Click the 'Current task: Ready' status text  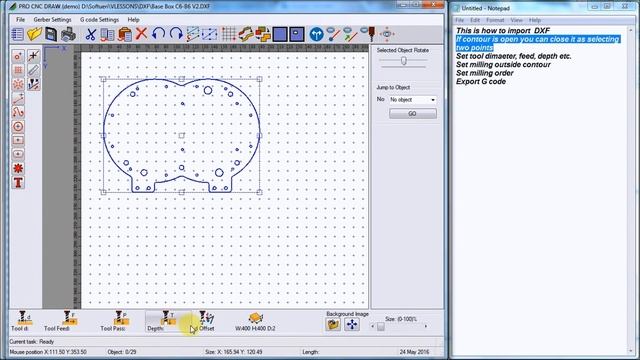click(31, 342)
